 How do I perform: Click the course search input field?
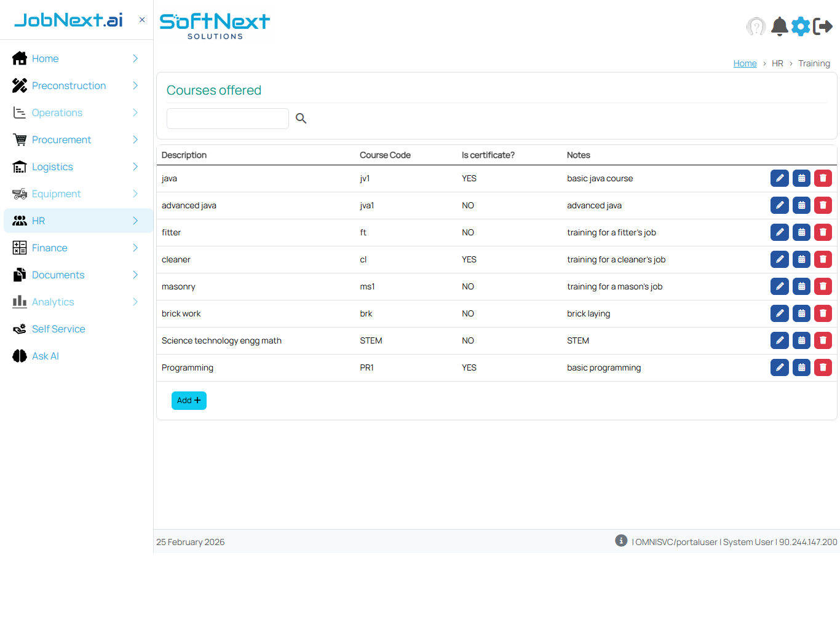click(x=228, y=119)
